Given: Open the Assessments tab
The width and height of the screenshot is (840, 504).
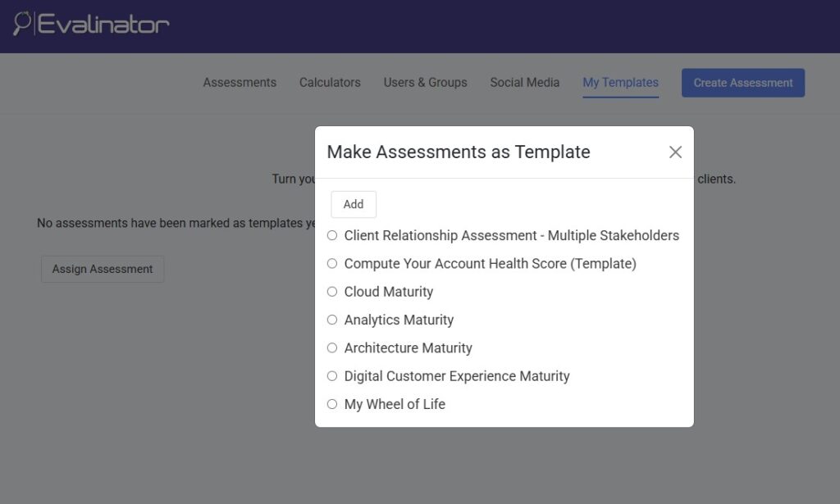Looking at the screenshot, I should (x=240, y=83).
